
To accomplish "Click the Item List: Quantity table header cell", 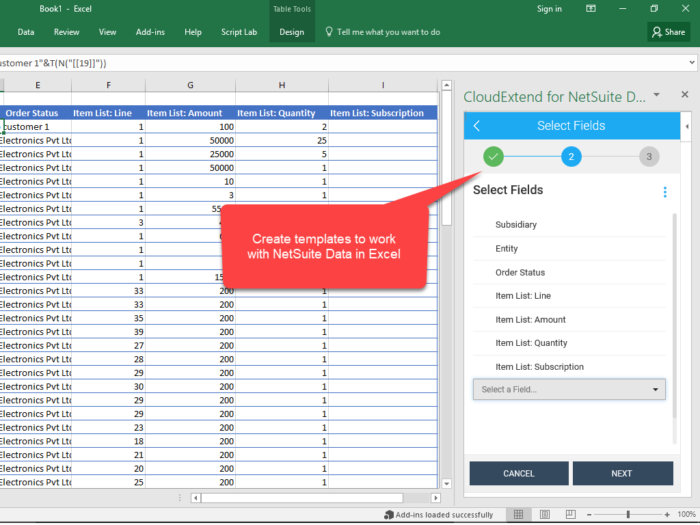I will click(x=282, y=113).
